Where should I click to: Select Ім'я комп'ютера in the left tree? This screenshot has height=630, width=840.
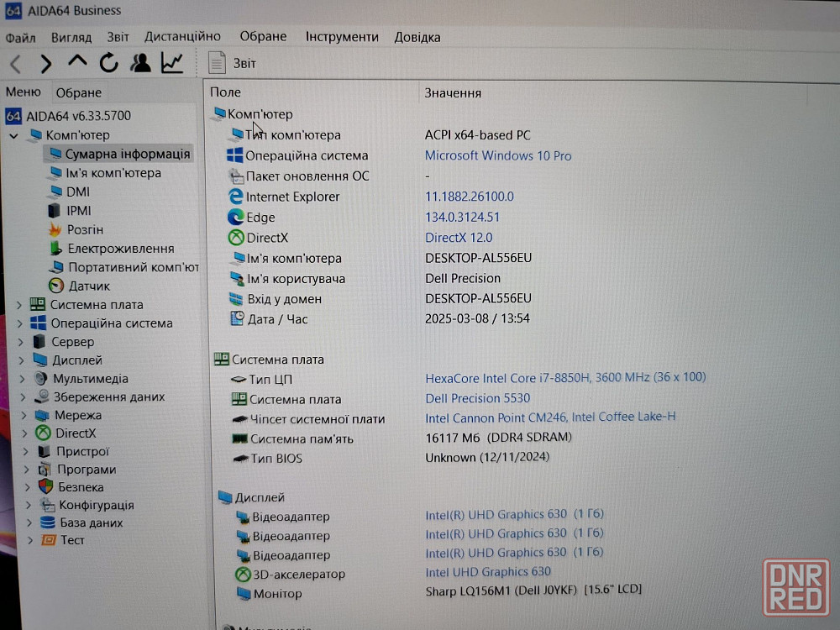tap(105, 173)
